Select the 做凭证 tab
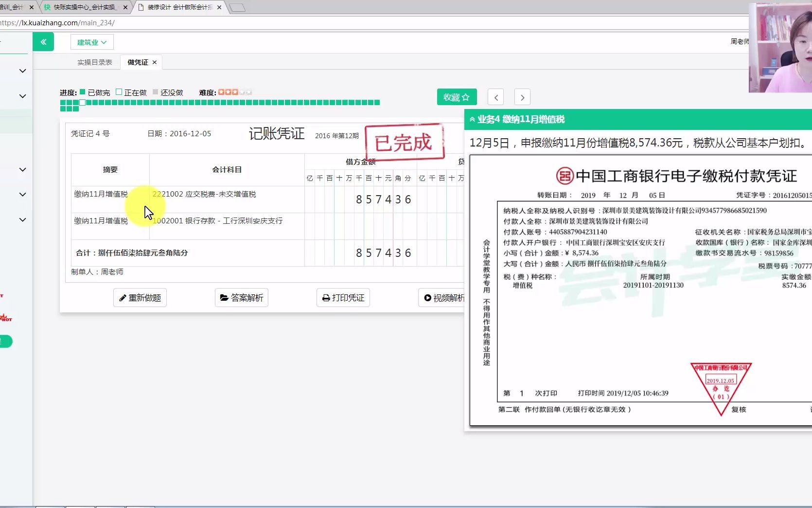Screen dimensions: 812x508 (138, 62)
